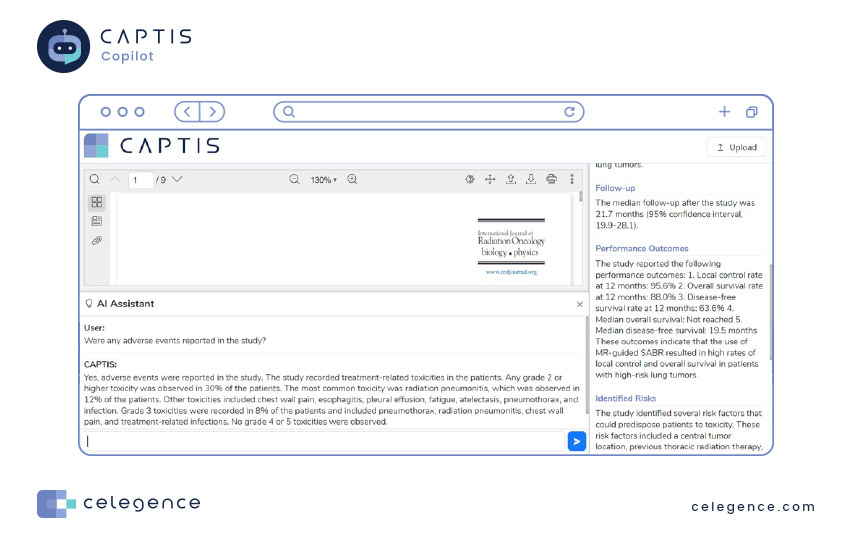Show attachments paperclip sidebar icon
Screen dimensions: 845x541
(x=97, y=240)
